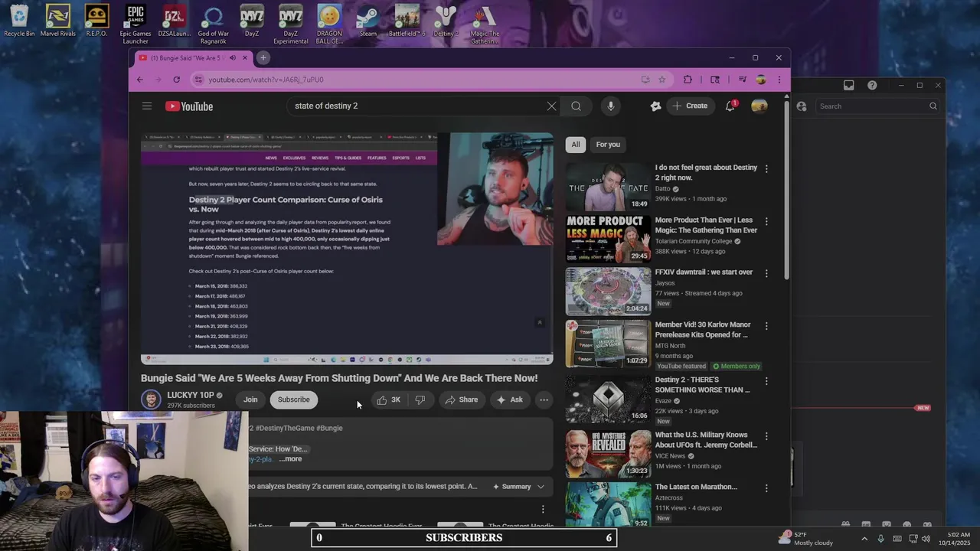Open Chrome's three-dot menu

779,80
